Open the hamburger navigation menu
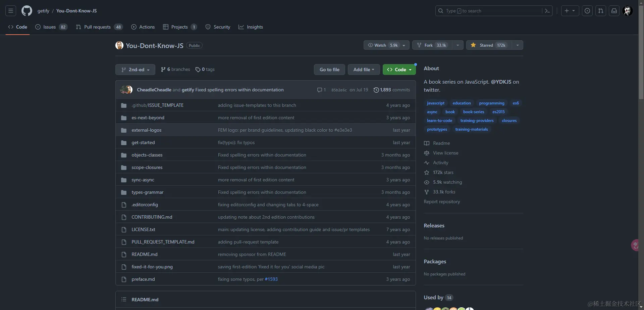Image resolution: width=644 pixels, height=310 pixels. (x=11, y=11)
